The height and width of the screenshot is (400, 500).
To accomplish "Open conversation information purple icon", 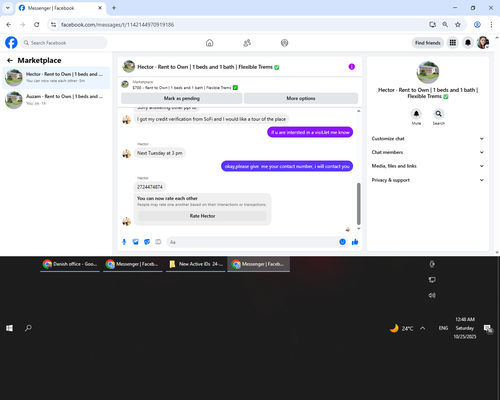I will [x=352, y=67].
